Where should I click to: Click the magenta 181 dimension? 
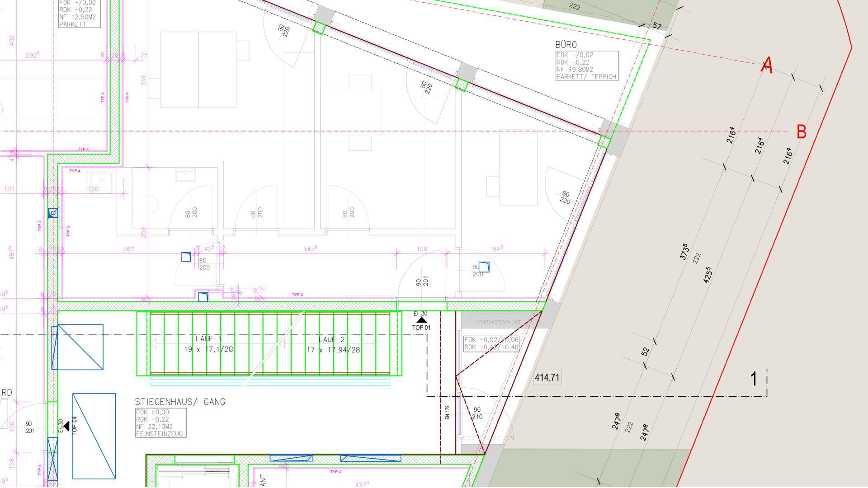coord(9,189)
